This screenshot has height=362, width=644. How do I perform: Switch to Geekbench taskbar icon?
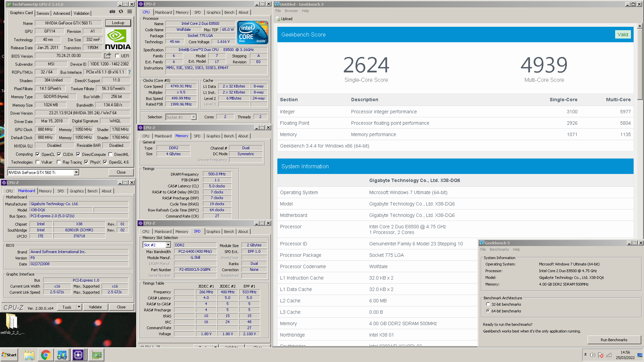(x=62, y=355)
